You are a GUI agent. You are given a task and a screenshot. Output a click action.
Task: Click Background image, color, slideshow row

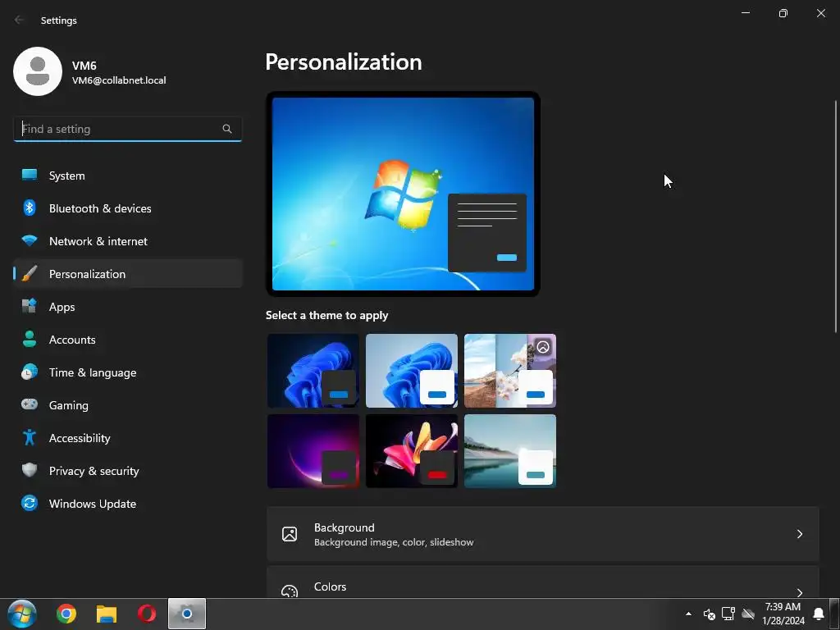[x=543, y=534]
